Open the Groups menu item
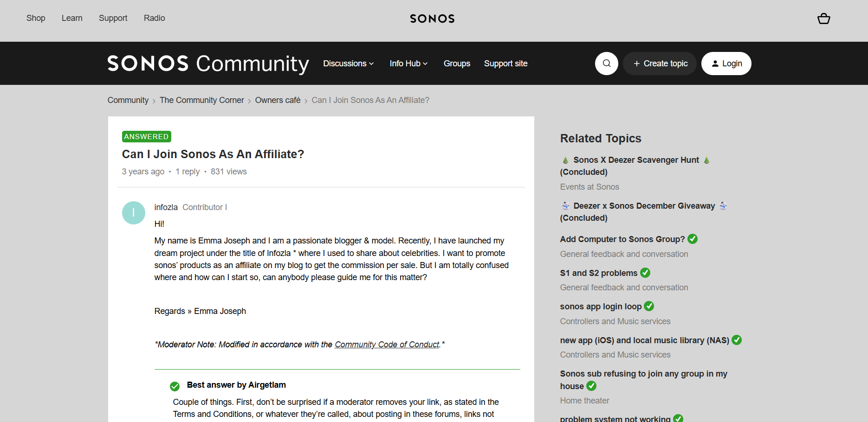 click(457, 64)
